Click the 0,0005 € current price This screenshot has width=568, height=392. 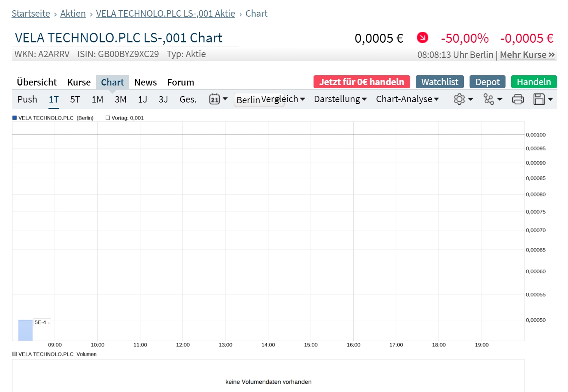click(x=379, y=38)
